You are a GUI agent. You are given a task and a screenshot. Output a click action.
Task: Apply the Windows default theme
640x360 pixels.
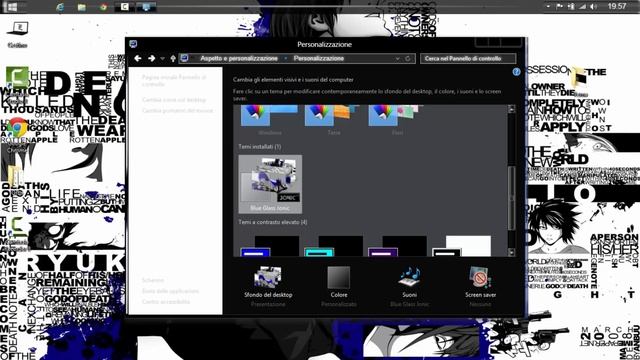270,120
